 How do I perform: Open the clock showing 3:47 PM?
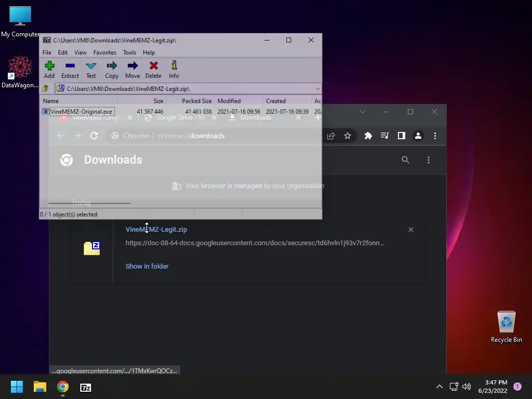(493, 387)
